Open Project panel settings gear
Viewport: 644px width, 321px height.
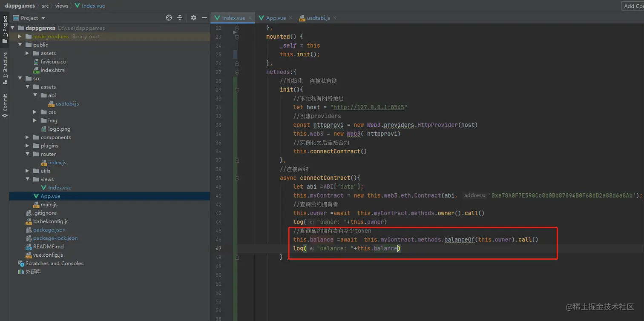193,18
